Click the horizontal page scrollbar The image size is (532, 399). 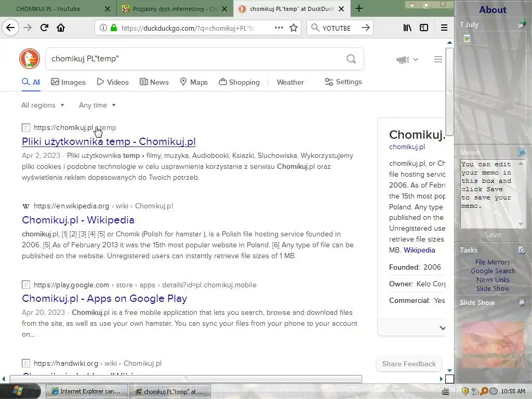tap(186, 379)
